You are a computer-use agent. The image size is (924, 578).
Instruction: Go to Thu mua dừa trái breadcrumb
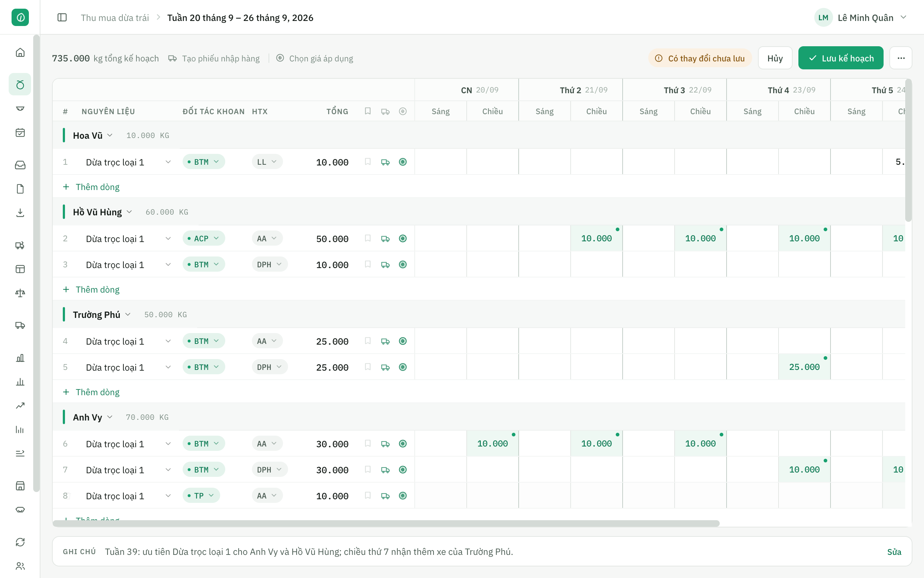114,18
